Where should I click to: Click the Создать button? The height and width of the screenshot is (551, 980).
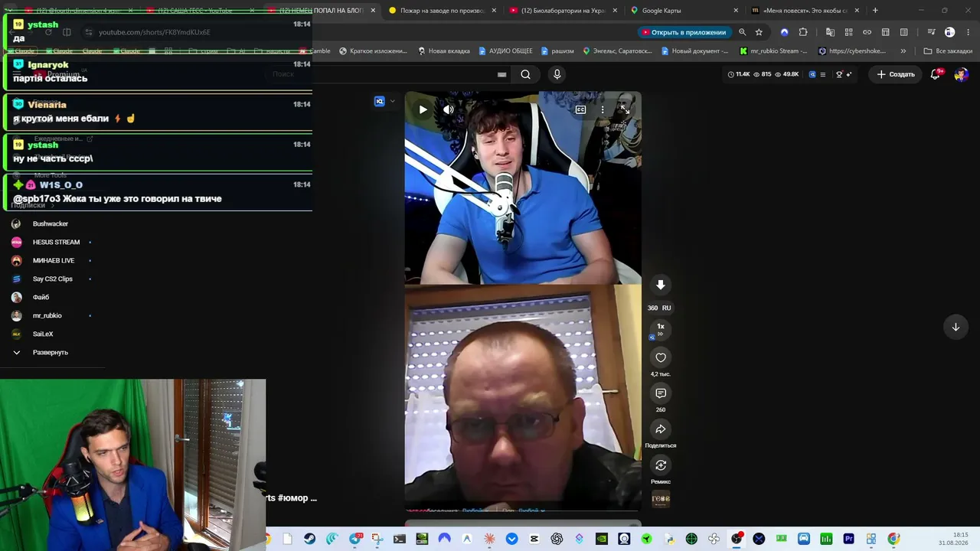click(x=896, y=74)
